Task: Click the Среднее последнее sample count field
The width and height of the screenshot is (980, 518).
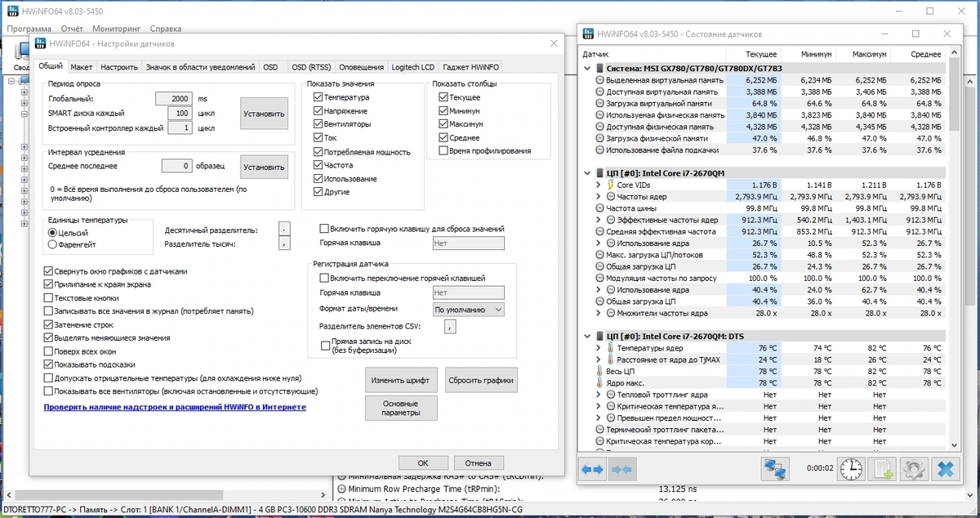Action: coord(176,166)
